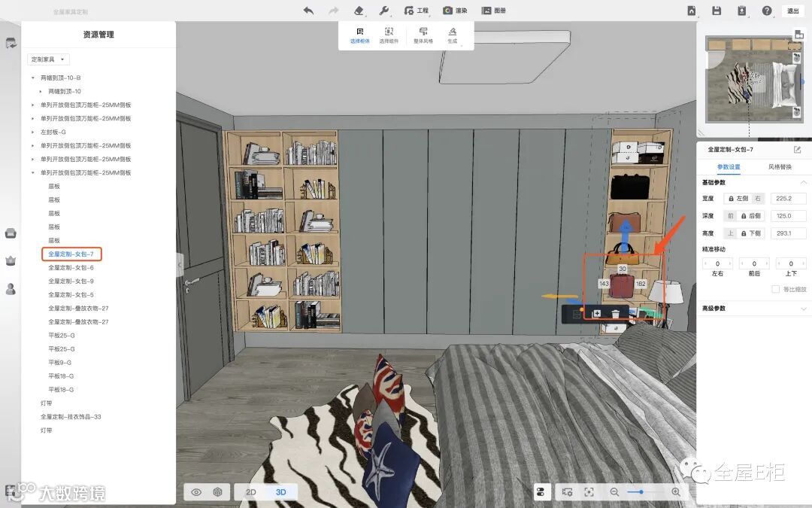Image resolution: width=812 pixels, height=508 pixels.
Task: Click the display toggles icon at bottom
Action: (x=541, y=492)
